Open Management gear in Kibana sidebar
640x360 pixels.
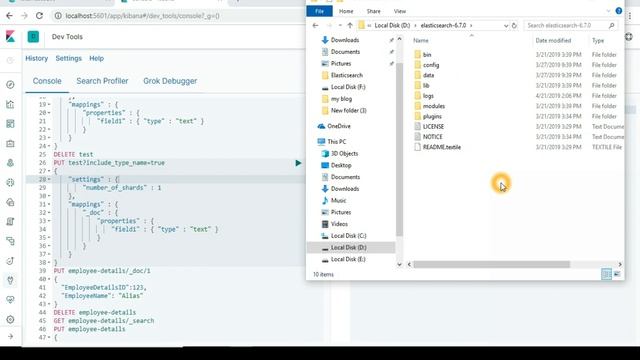tap(10, 320)
